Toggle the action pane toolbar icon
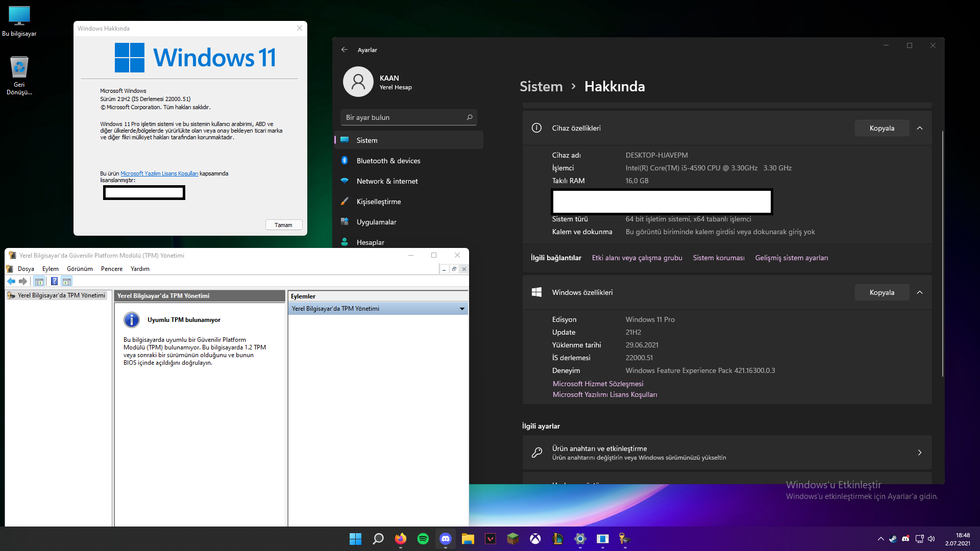This screenshot has height=551, width=980. (x=67, y=281)
